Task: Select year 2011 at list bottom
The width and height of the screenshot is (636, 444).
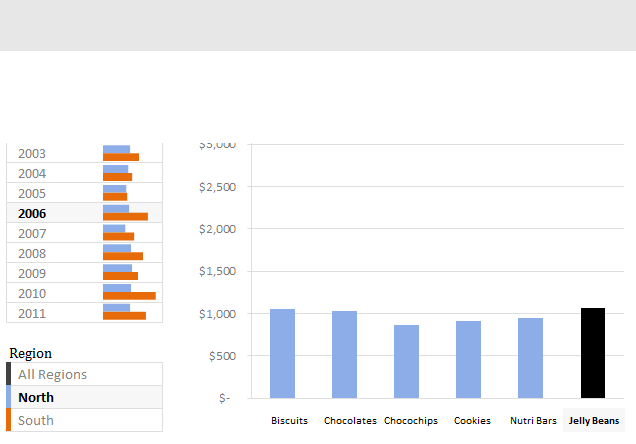Action: pos(32,313)
